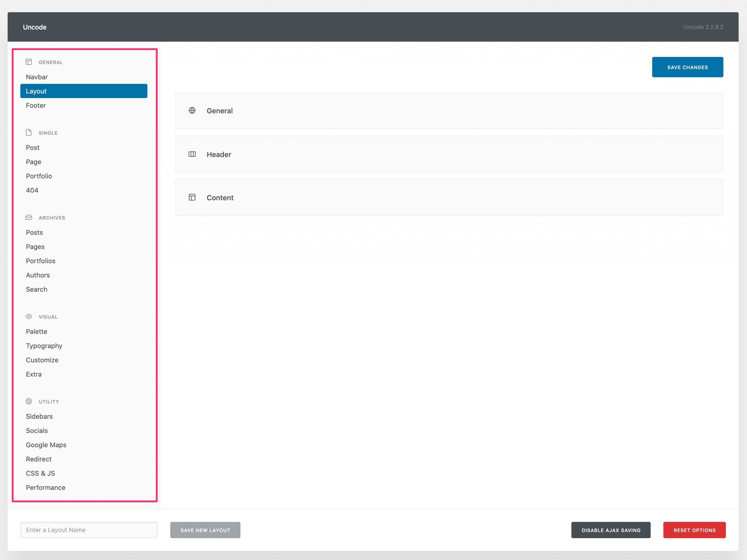Click the Save Changes button

click(x=687, y=67)
